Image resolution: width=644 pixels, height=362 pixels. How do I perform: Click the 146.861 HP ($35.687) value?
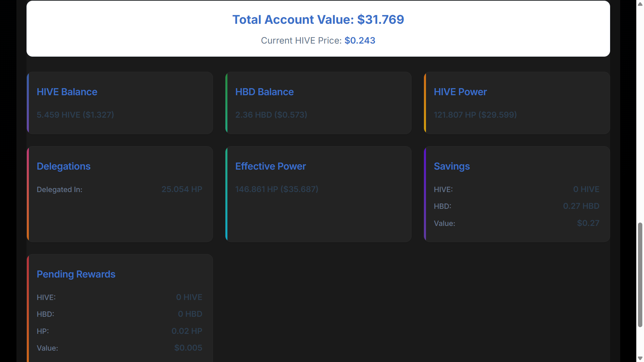[277, 189]
